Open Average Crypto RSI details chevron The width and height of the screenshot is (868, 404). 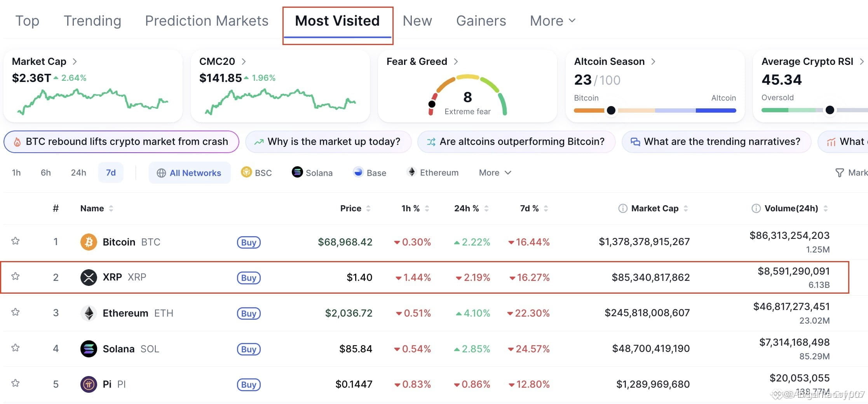(862, 61)
